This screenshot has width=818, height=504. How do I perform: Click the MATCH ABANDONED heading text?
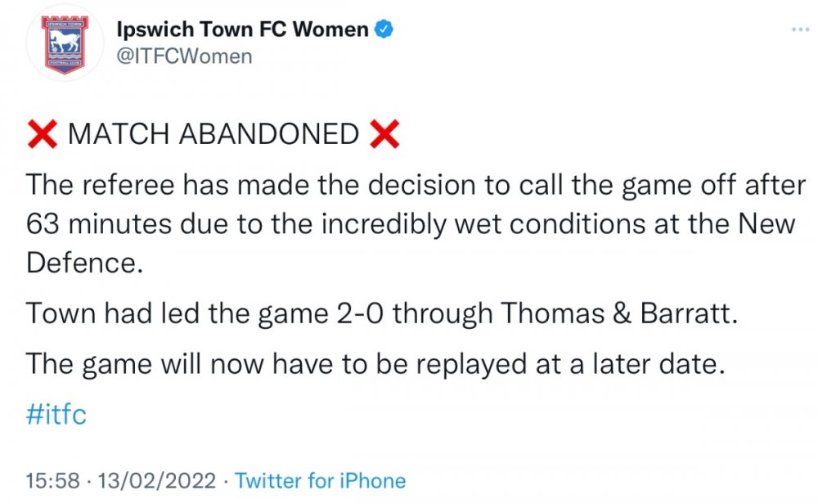point(213,134)
